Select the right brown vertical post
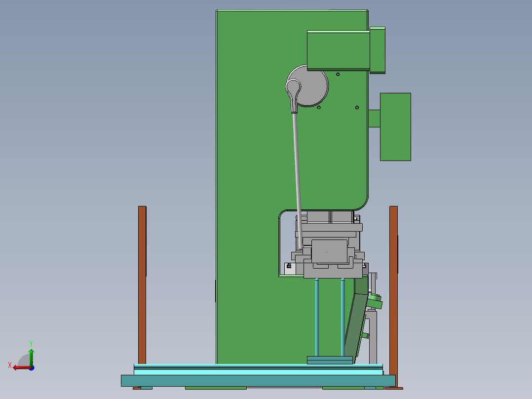 394,296
